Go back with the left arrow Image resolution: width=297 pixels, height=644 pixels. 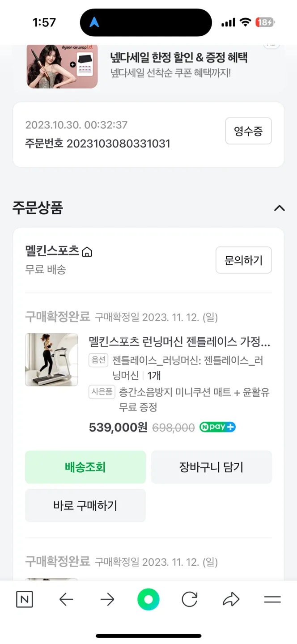pyautogui.click(x=66, y=600)
